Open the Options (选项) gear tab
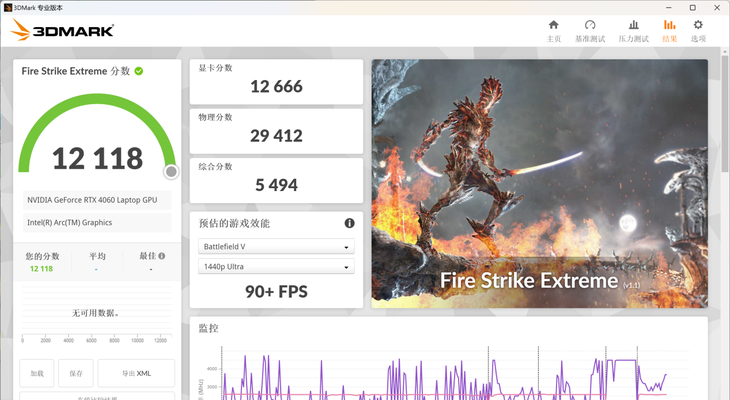Screen dimensions: 730x400 tap(698, 31)
